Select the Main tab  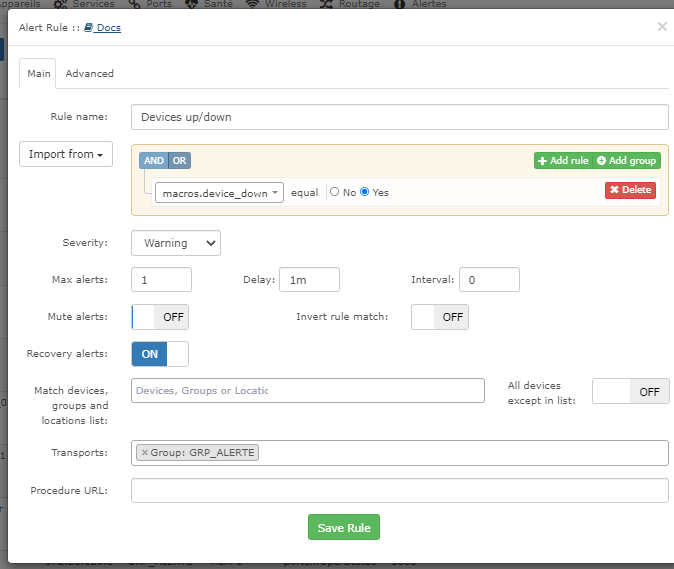[39, 73]
